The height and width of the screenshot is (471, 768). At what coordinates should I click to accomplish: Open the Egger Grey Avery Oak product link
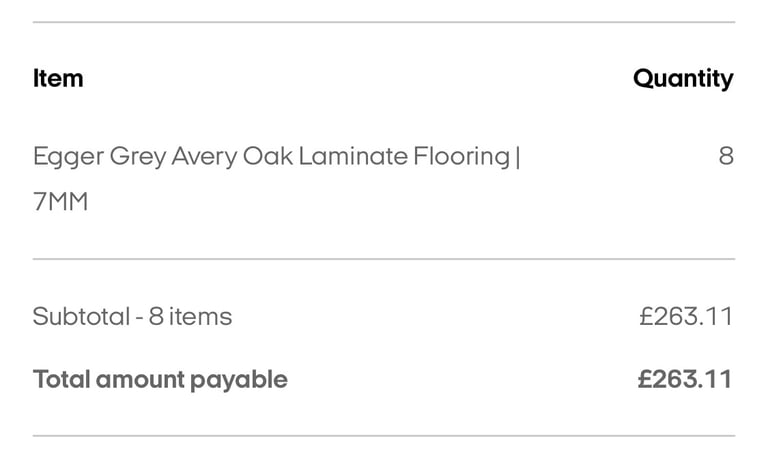[x=277, y=179]
